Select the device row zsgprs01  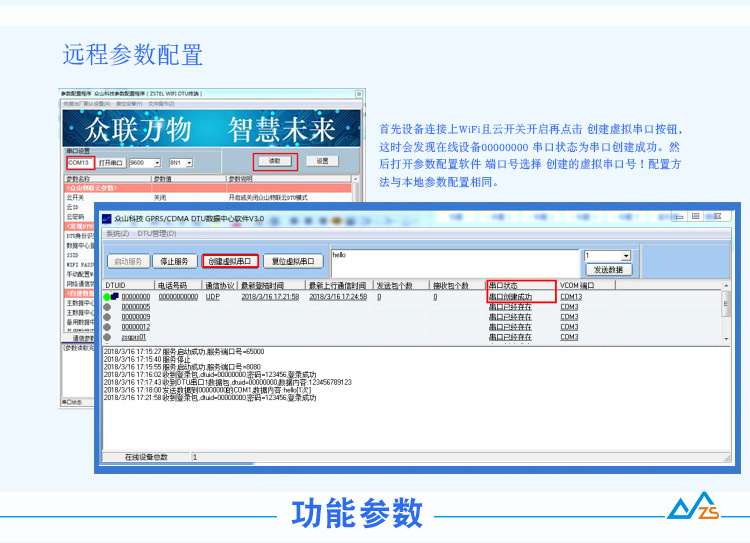pos(412,337)
